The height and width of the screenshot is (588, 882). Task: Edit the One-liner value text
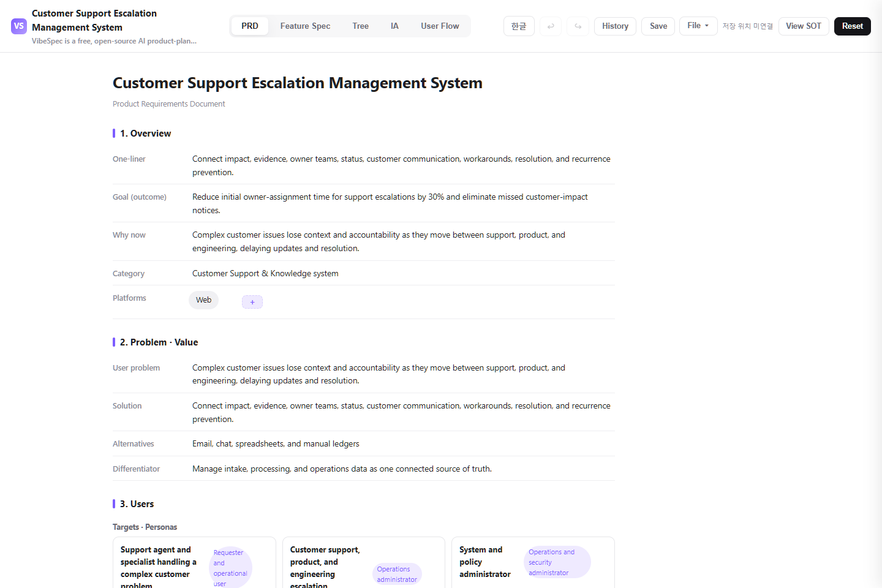[402, 165]
